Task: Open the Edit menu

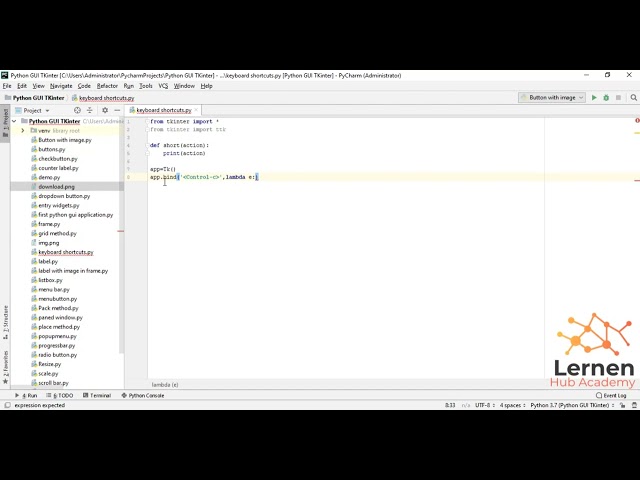Action: 22,86
